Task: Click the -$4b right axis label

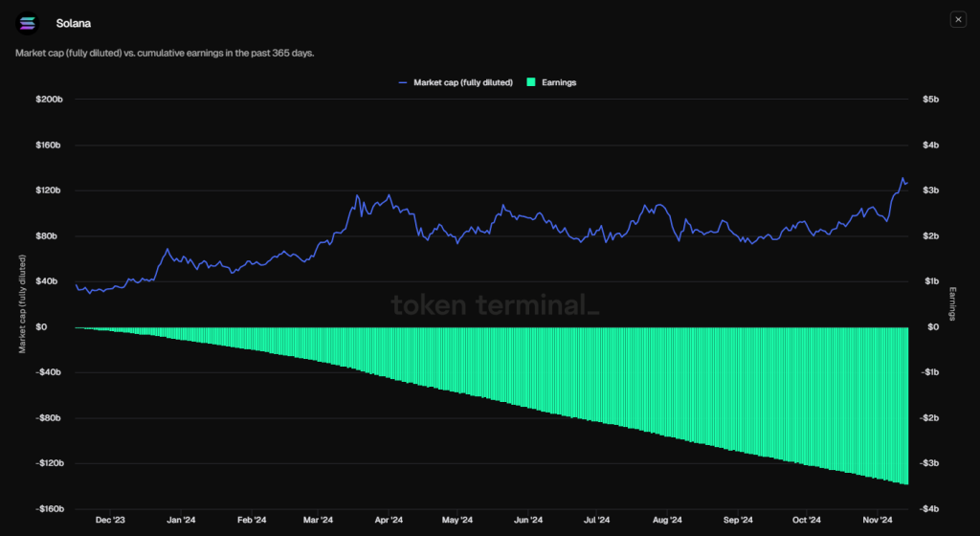Action: (929, 508)
